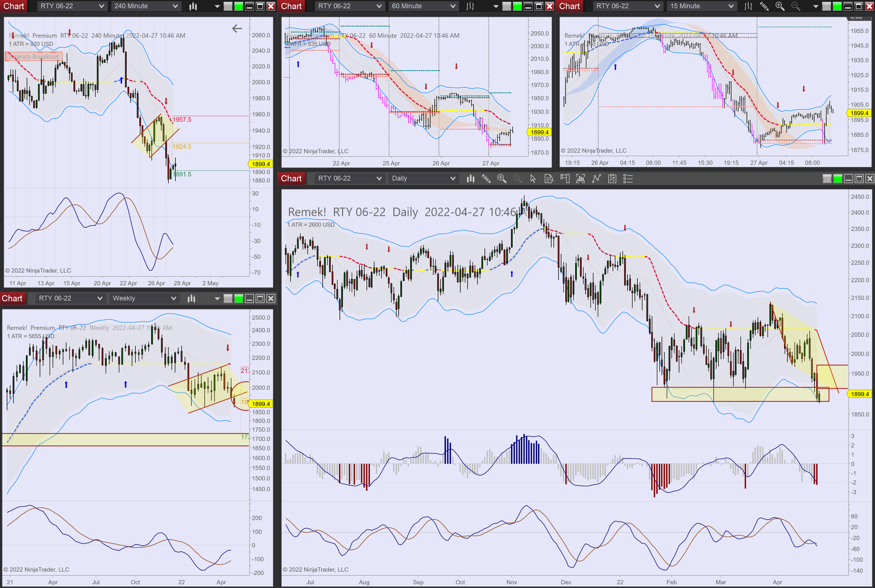
Task: Click the Bearish Breakout label in the 240 Minute chart
Action: click(34, 57)
